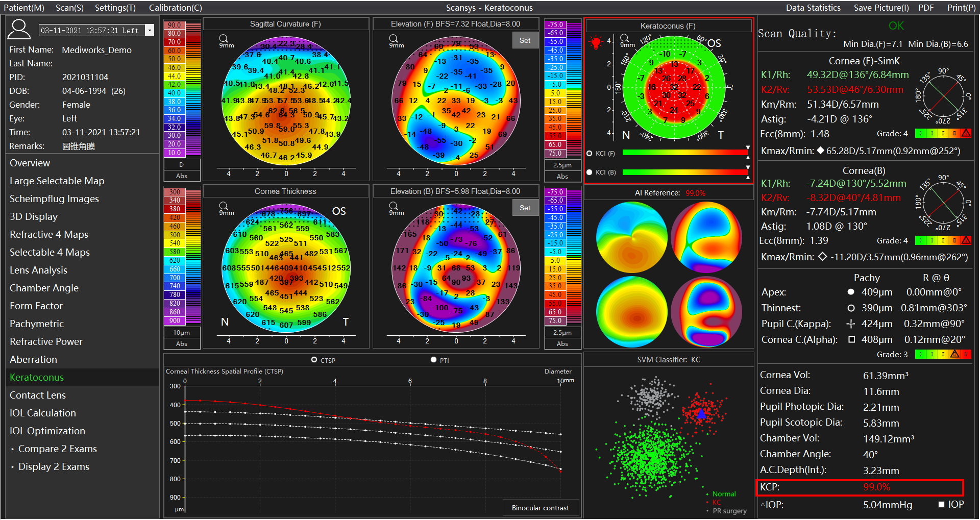
Task: Select the CTSP radio option
Action: 314,360
